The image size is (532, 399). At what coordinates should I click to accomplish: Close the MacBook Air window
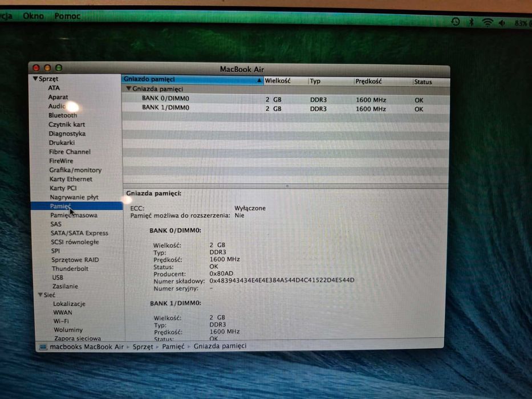pos(36,68)
